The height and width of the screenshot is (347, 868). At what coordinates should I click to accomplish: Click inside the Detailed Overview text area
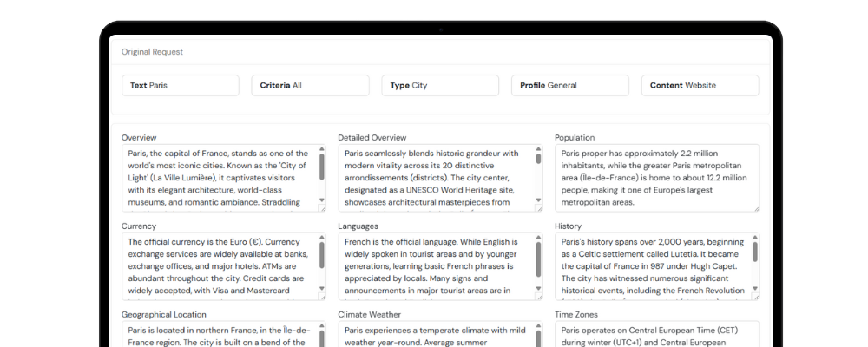(x=434, y=178)
